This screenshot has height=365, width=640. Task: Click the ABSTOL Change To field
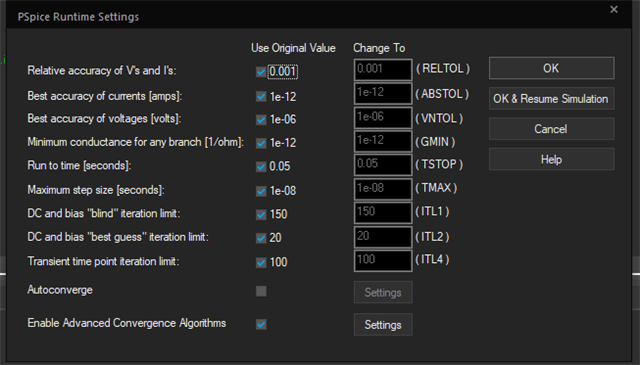(x=383, y=93)
